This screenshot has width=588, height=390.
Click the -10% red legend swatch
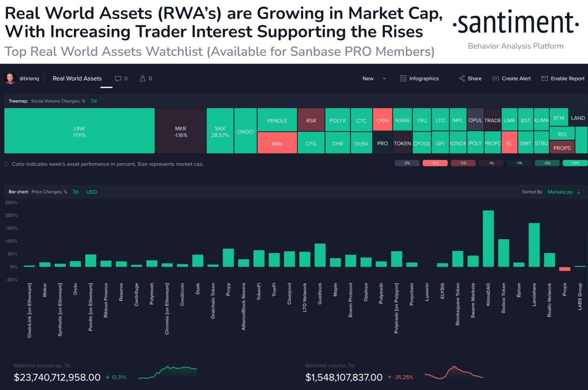pyautogui.click(x=435, y=163)
